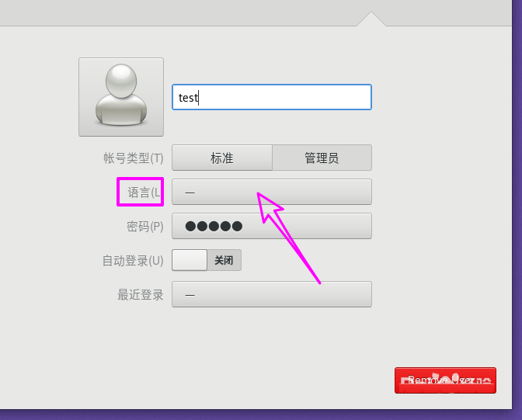Click the 最近登录 history button
This screenshot has height=420, width=522.
click(x=272, y=294)
